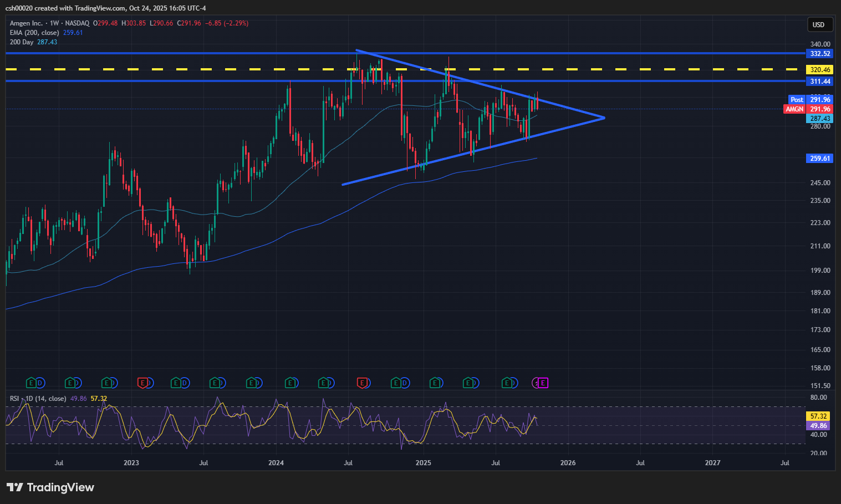Click the NASDAQ exchange label

(x=77, y=23)
